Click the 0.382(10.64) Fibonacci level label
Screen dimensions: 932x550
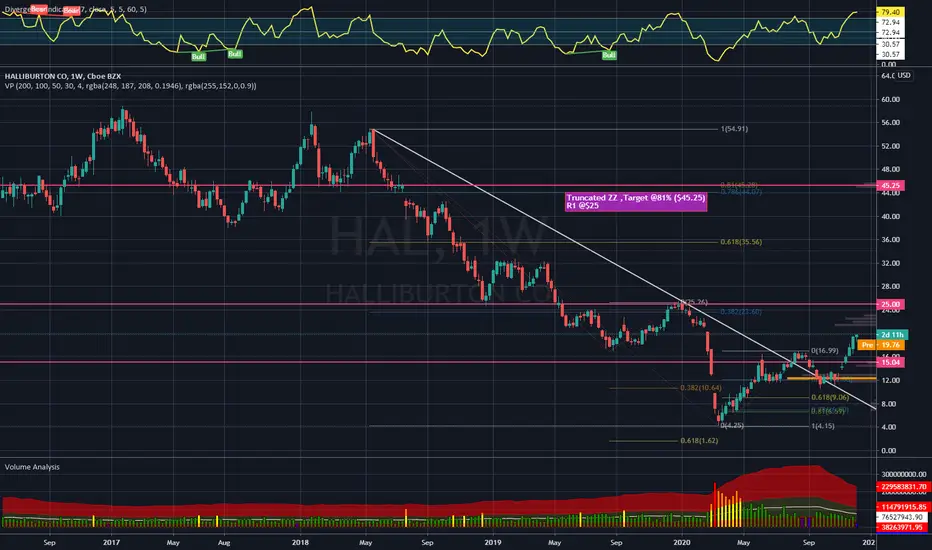pos(701,388)
